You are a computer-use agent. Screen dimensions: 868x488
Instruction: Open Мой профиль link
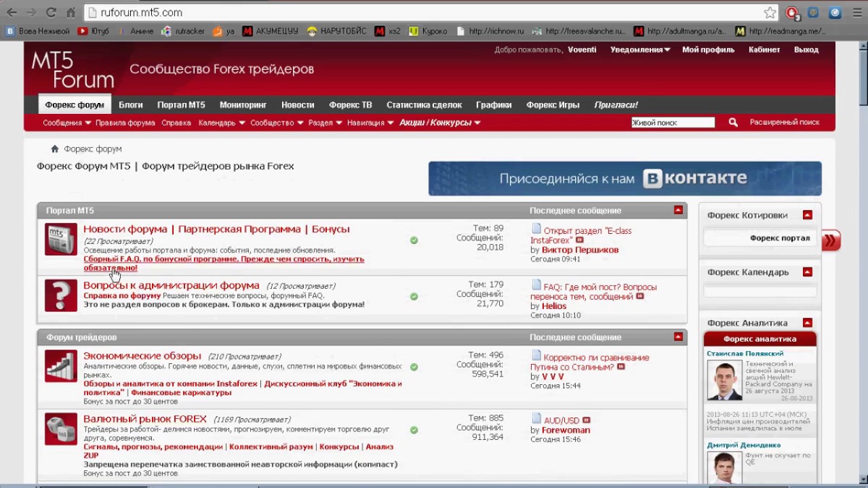coord(708,49)
